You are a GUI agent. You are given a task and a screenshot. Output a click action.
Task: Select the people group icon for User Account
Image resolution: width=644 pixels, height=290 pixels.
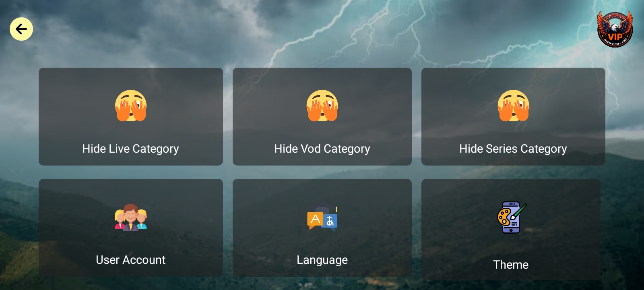[131, 217]
